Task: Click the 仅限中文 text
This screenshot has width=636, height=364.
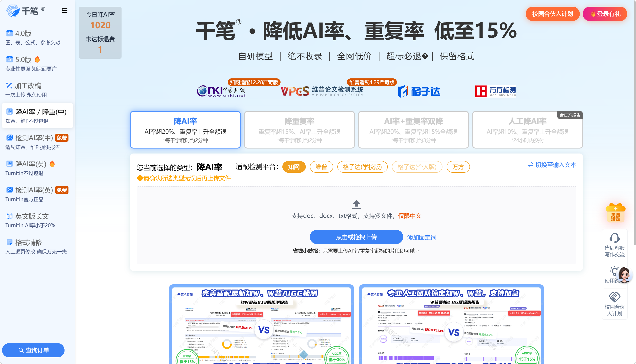Action: tap(410, 216)
